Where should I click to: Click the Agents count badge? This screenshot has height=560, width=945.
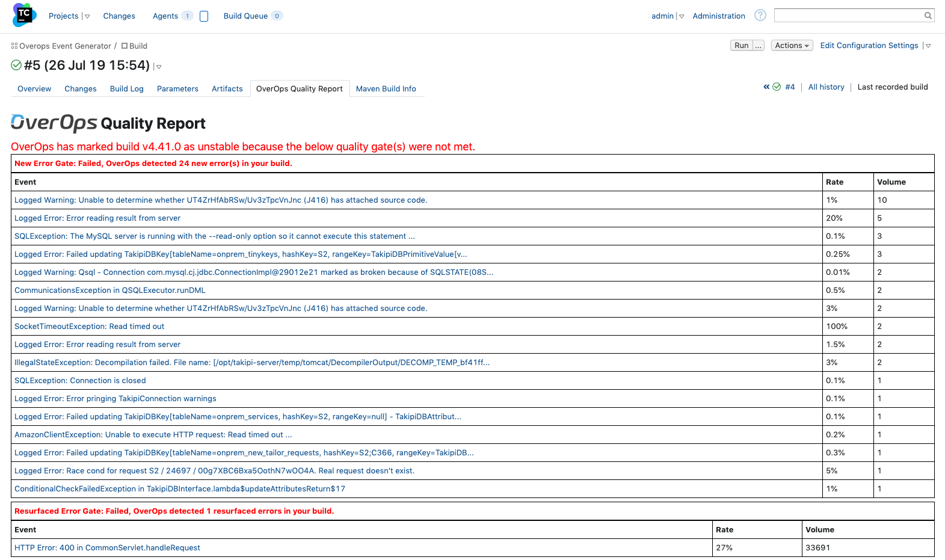[x=187, y=16]
